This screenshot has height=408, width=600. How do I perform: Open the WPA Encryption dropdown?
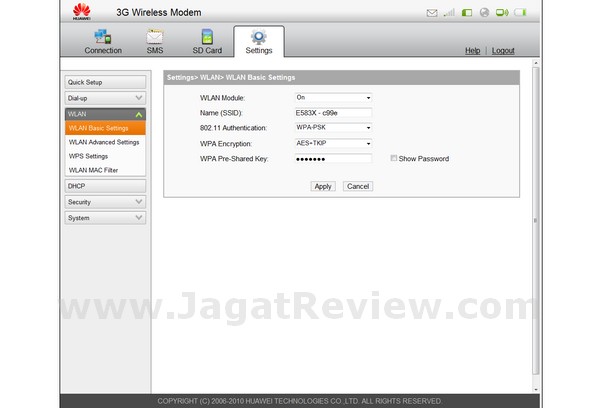pos(333,143)
